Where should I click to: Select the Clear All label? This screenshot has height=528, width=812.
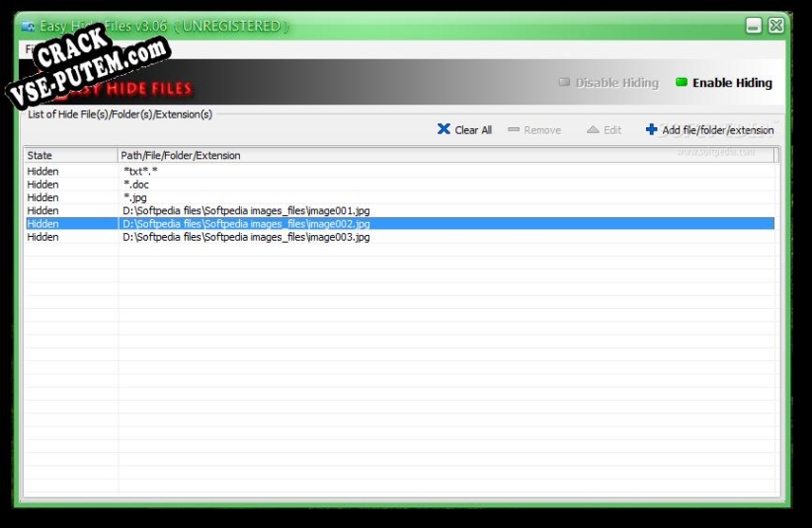point(473,130)
